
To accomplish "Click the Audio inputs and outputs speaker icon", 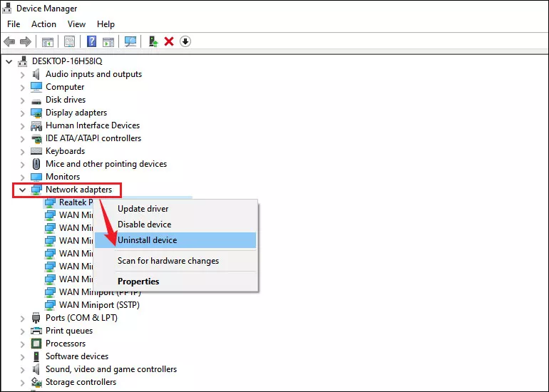I will (36, 74).
